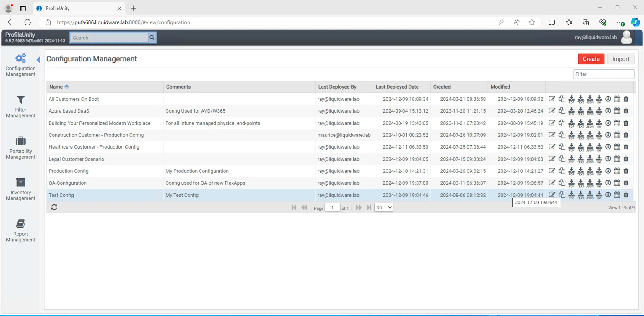The height and width of the screenshot is (316, 644).
Task: Open calendar icon for Construction Customer row
Action: pyautogui.click(x=617, y=135)
